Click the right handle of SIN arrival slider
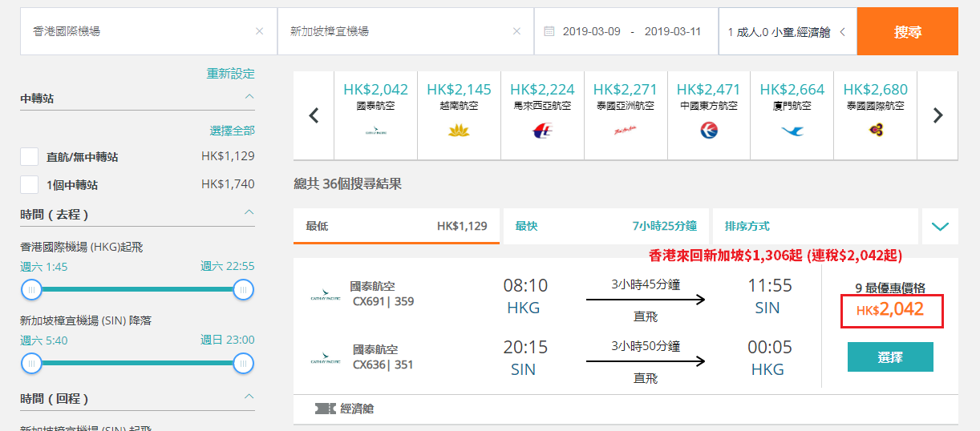The height and width of the screenshot is (431, 980). tap(243, 363)
